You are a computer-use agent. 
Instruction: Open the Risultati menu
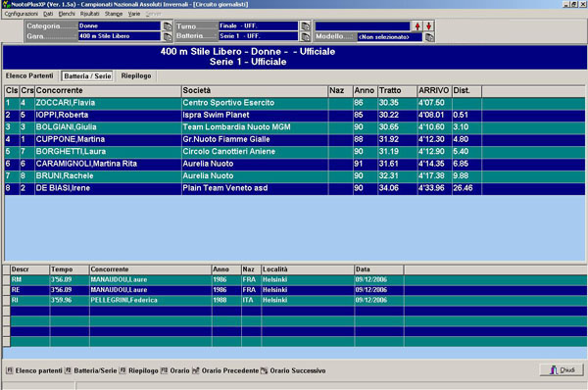tap(89, 14)
